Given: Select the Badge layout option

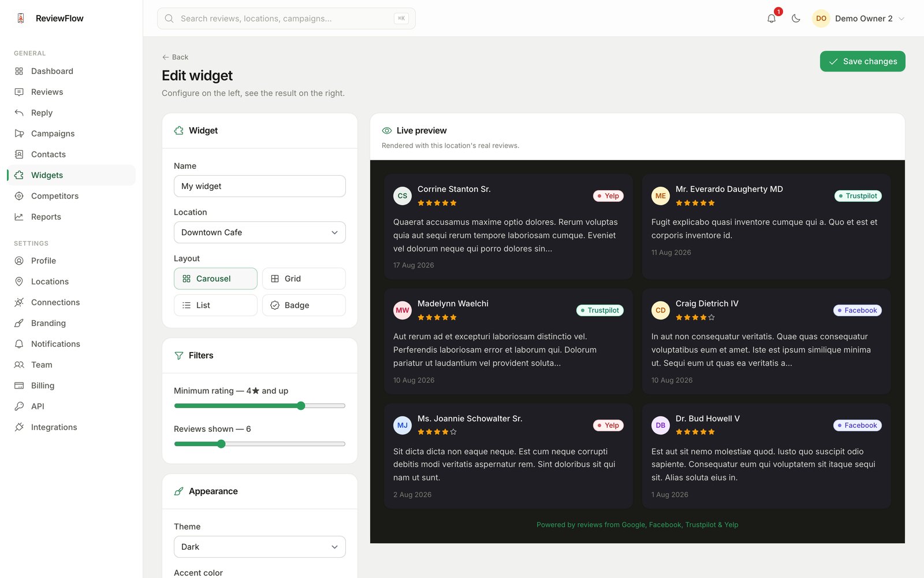Looking at the screenshot, I should [x=304, y=305].
